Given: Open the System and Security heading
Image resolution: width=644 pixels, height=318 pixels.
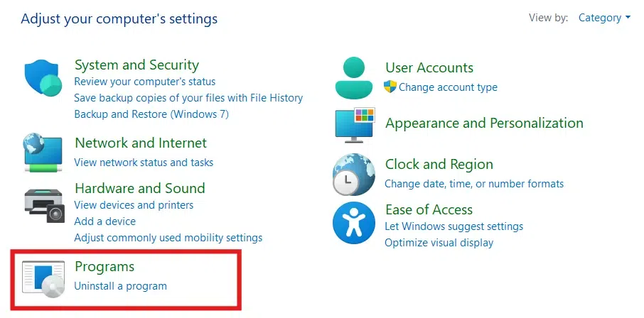Looking at the screenshot, I should [x=136, y=65].
